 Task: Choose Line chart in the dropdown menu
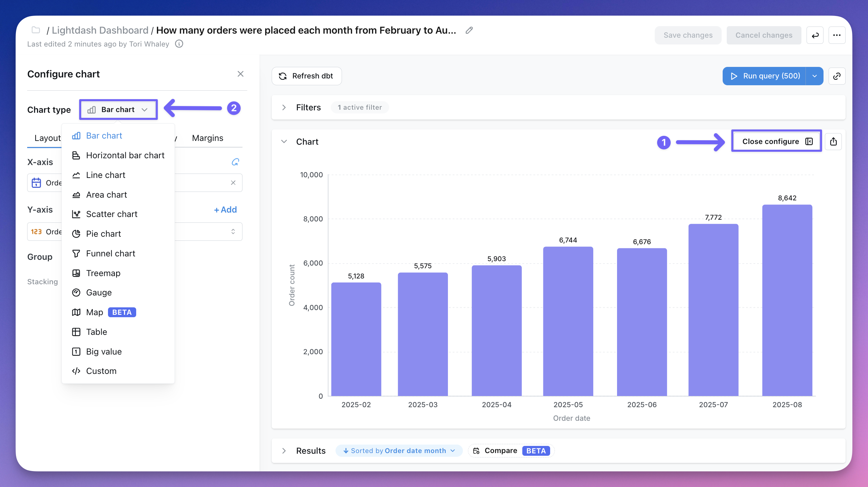[x=105, y=175]
